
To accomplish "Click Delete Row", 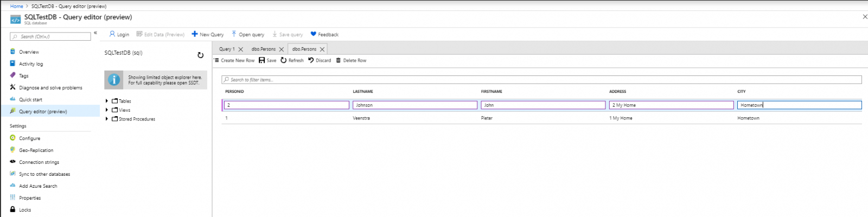I will click(351, 60).
